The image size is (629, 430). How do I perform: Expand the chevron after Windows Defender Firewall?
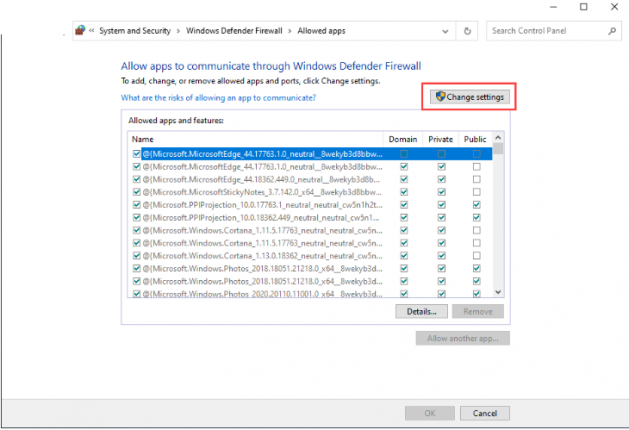tap(290, 31)
